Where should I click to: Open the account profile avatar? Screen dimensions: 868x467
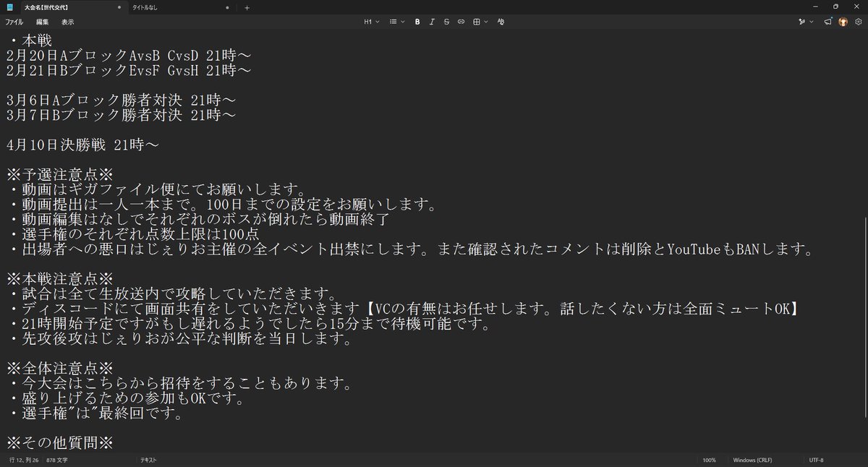click(x=843, y=22)
